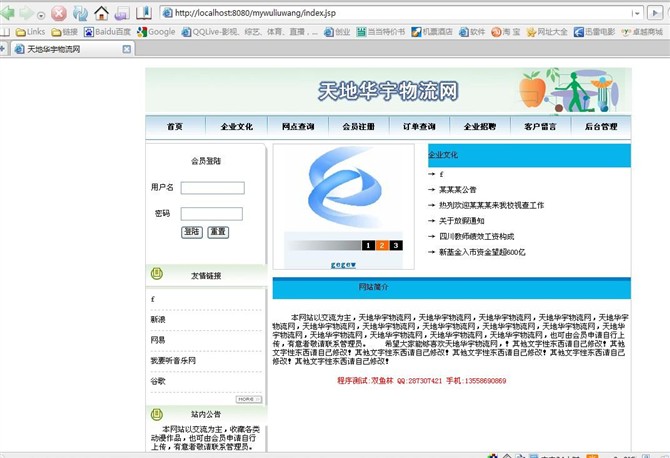
Task: Open the 卓越商城 bookmark
Action: click(x=642, y=32)
